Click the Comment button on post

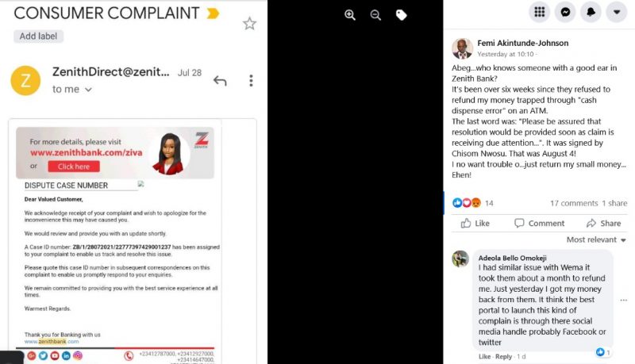click(539, 224)
